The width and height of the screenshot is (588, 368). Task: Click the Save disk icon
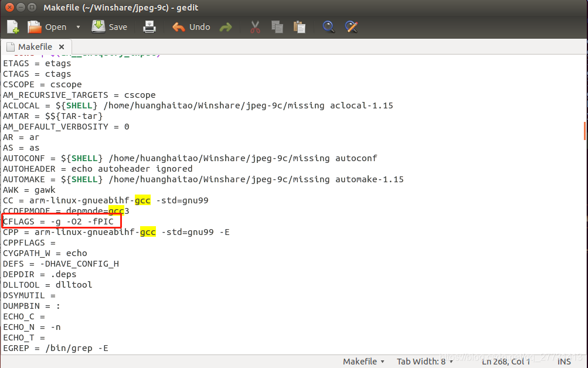pyautogui.click(x=98, y=27)
